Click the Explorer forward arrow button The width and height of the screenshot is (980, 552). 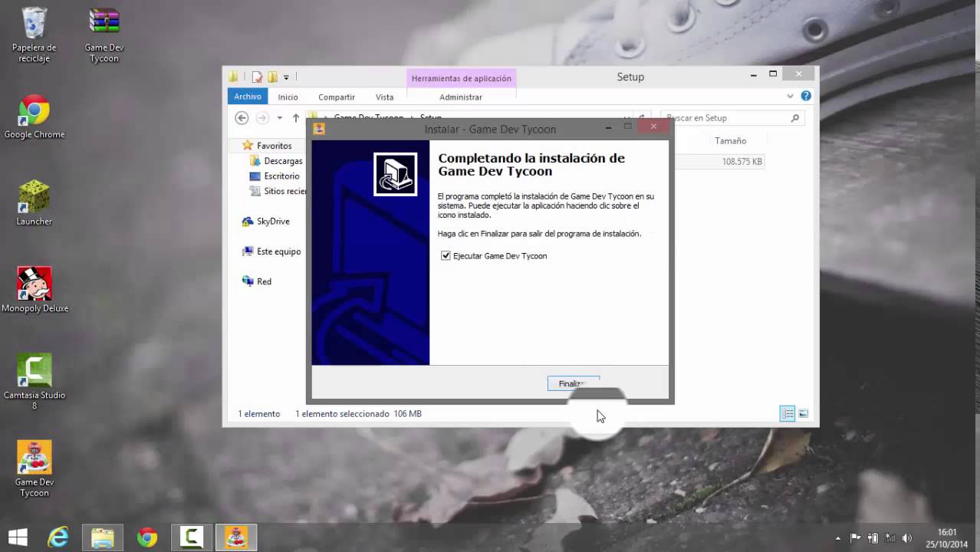click(262, 118)
